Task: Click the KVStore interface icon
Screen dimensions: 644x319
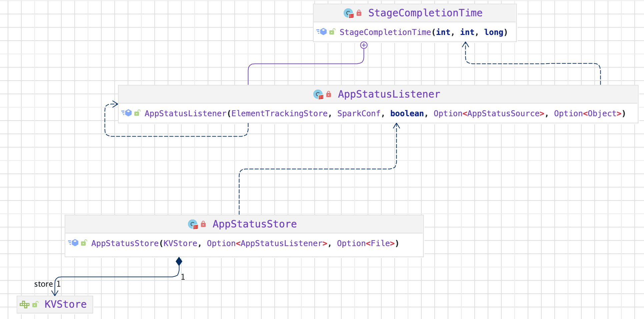Action: click(25, 304)
